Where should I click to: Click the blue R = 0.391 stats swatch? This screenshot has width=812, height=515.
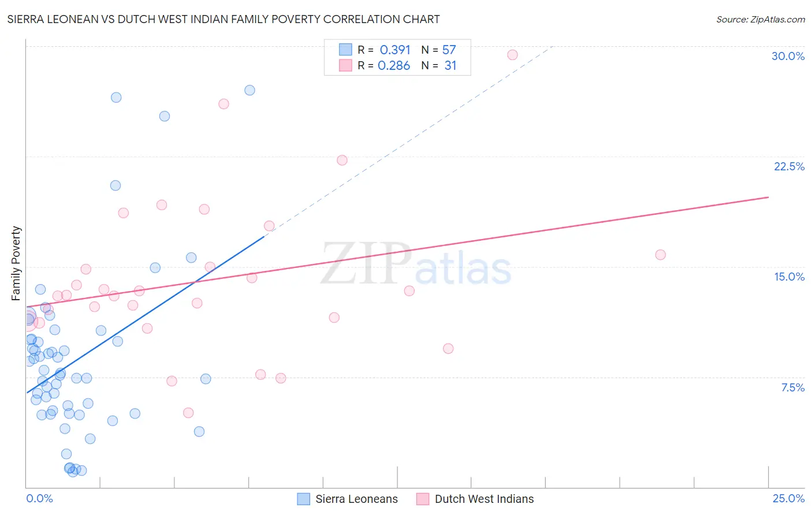tap(345, 50)
